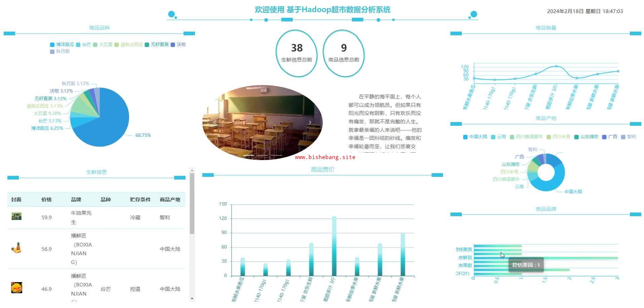This screenshot has width=644, height=308.
Task: Hide 大五星 series via the pie legend
Action: pyautogui.click(x=103, y=44)
